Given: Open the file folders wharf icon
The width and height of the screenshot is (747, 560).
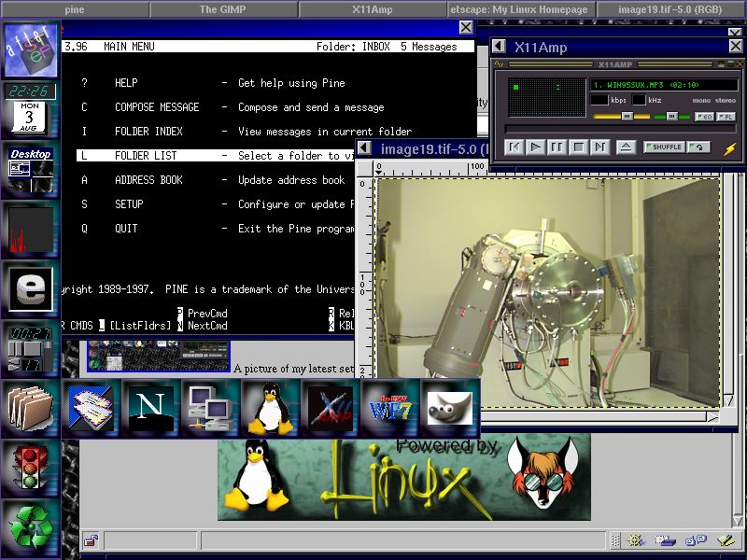Looking at the screenshot, I should coord(31,409).
